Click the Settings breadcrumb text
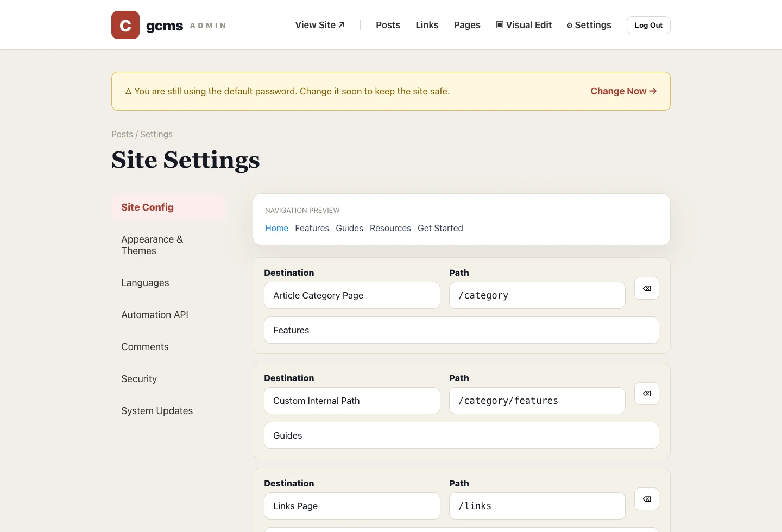Image resolution: width=782 pixels, height=532 pixels. tap(156, 134)
